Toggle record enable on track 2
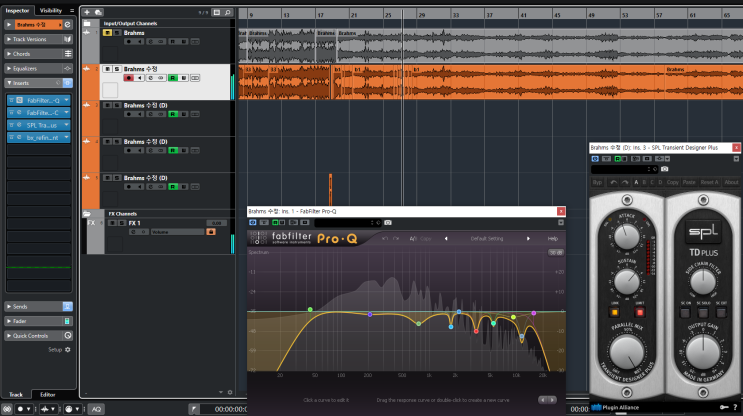 pyautogui.click(x=128, y=78)
